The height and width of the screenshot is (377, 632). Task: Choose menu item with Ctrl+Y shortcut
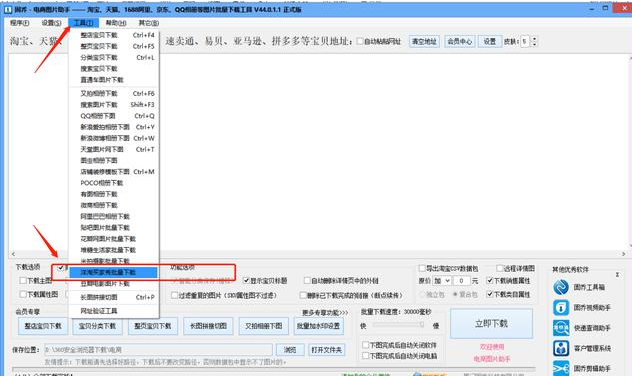pos(114,127)
